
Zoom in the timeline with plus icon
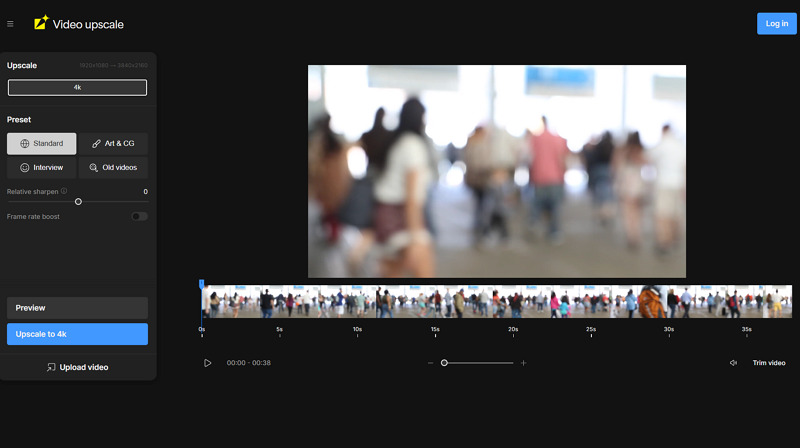pyautogui.click(x=523, y=363)
